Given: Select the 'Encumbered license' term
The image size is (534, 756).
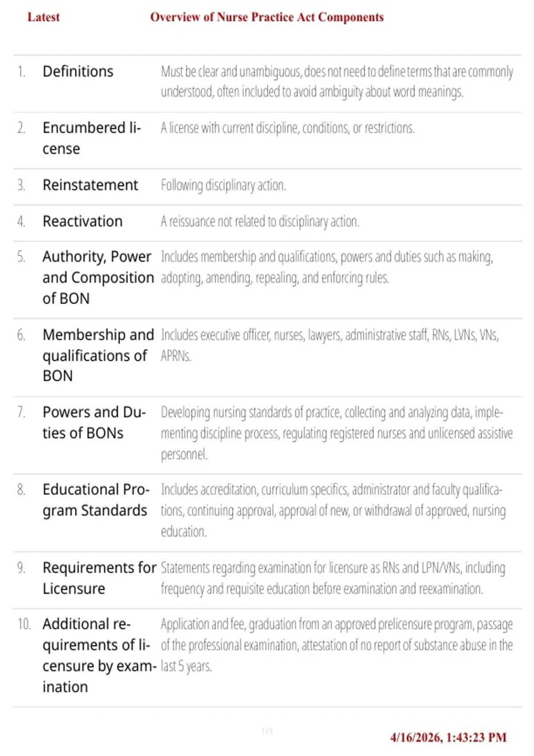Looking at the screenshot, I should [92, 138].
